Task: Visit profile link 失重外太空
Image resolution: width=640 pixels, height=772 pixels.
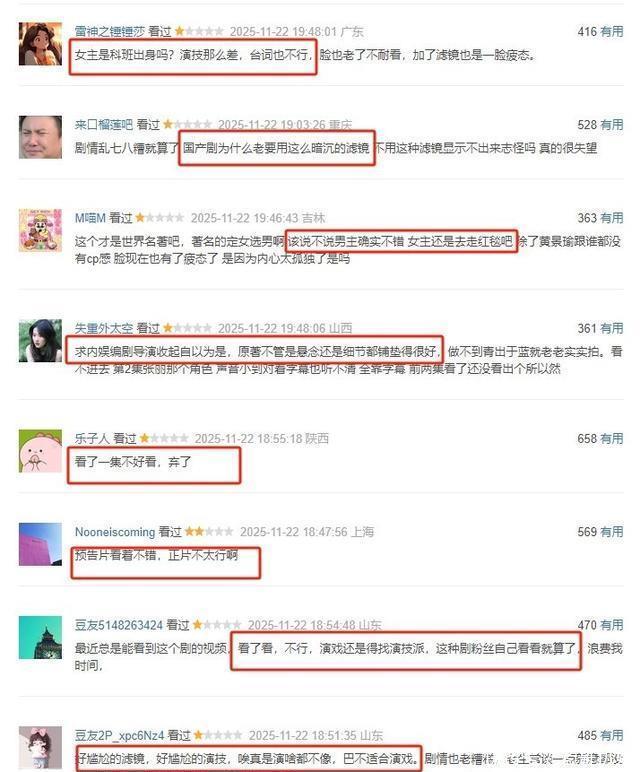Action: [104, 328]
